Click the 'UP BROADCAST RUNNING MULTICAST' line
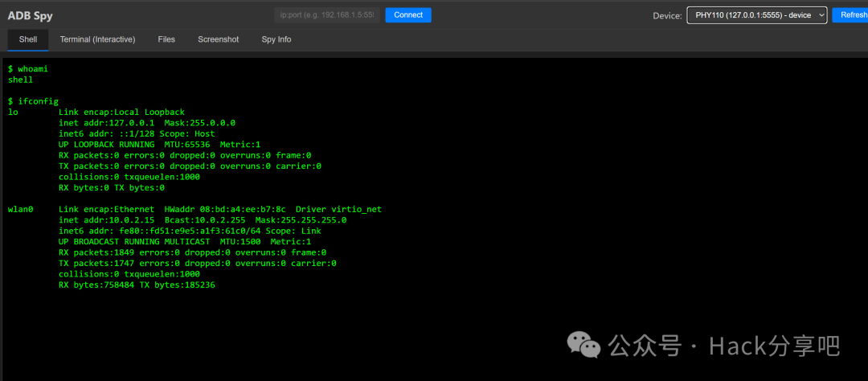 click(184, 241)
